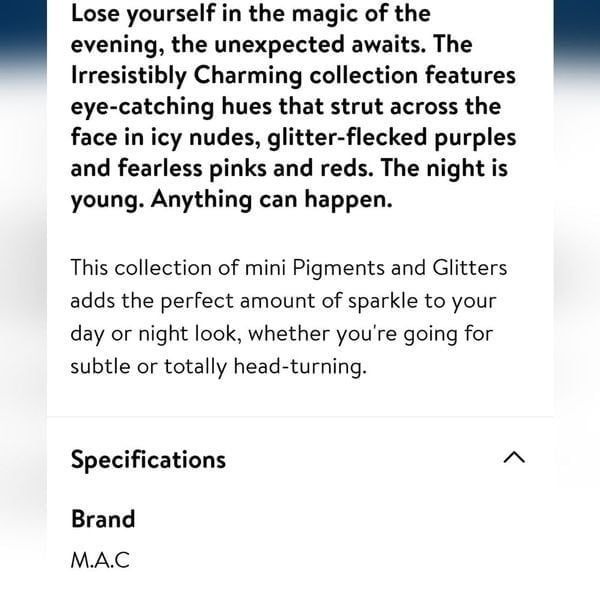Click the words 'Irresistibly Charming collection'

point(244,75)
